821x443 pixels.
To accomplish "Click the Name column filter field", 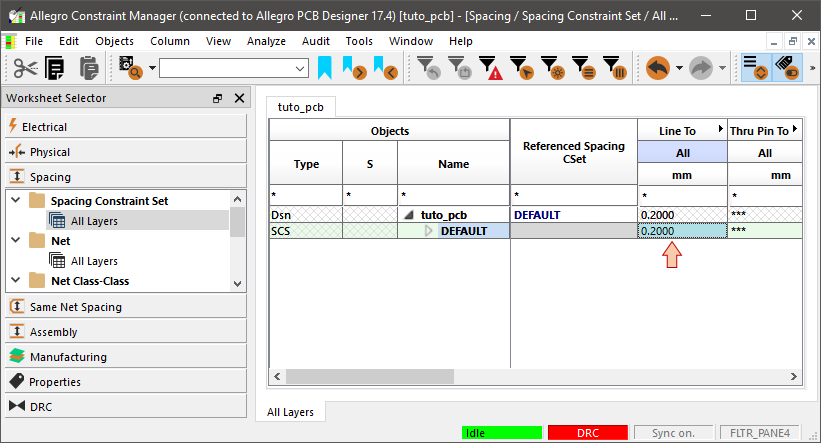I will pyautogui.click(x=453, y=195).
